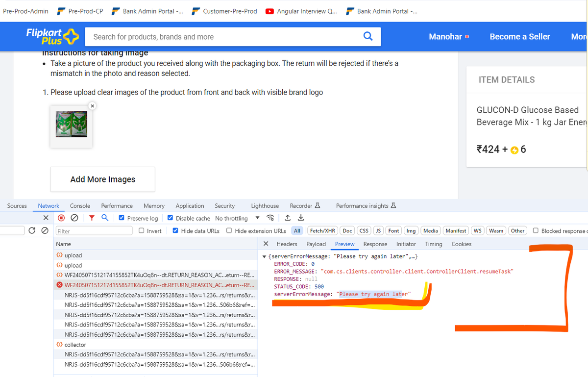Close the left DevTools side panel X

[46, 218]
